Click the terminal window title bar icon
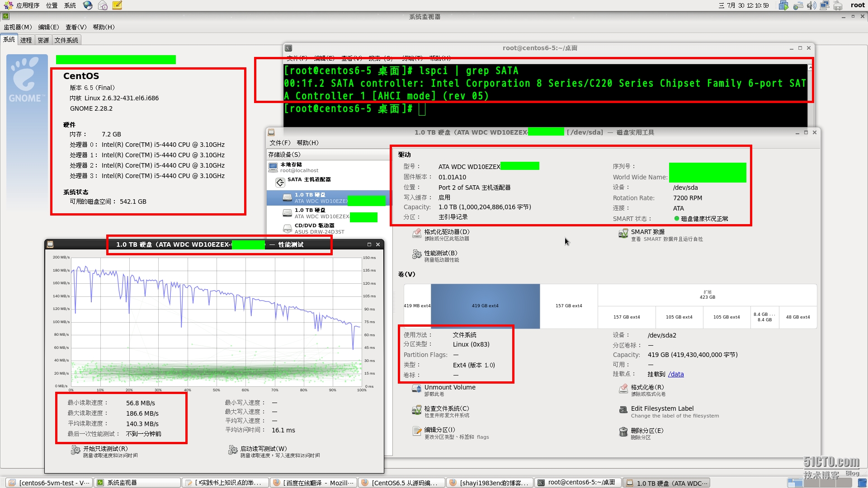Screen dimensions: 868x488 pyautogui.click(x=288, y=48)
